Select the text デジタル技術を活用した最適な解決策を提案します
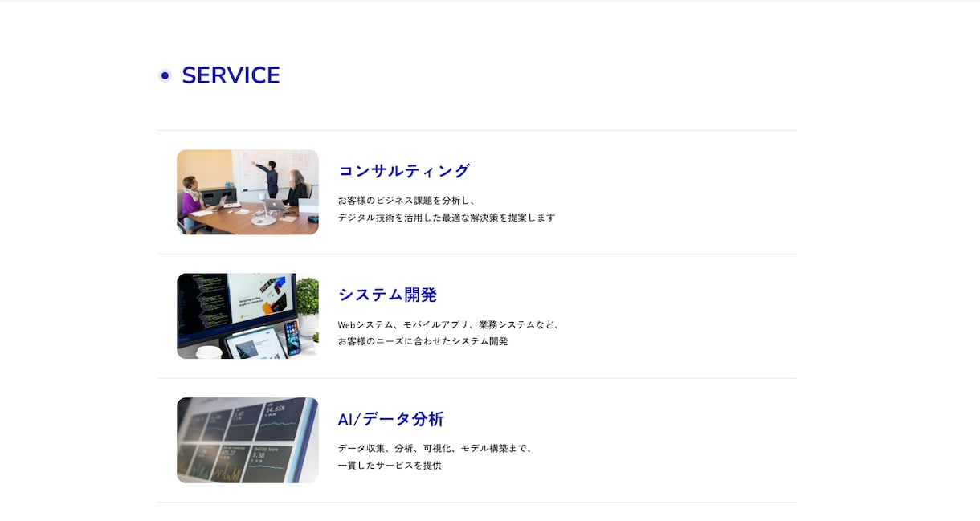This screenshot has height=521, width=980. 447,218
